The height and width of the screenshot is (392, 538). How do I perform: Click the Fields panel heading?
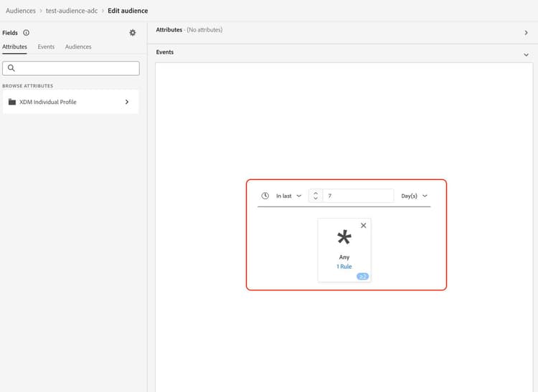10,32
